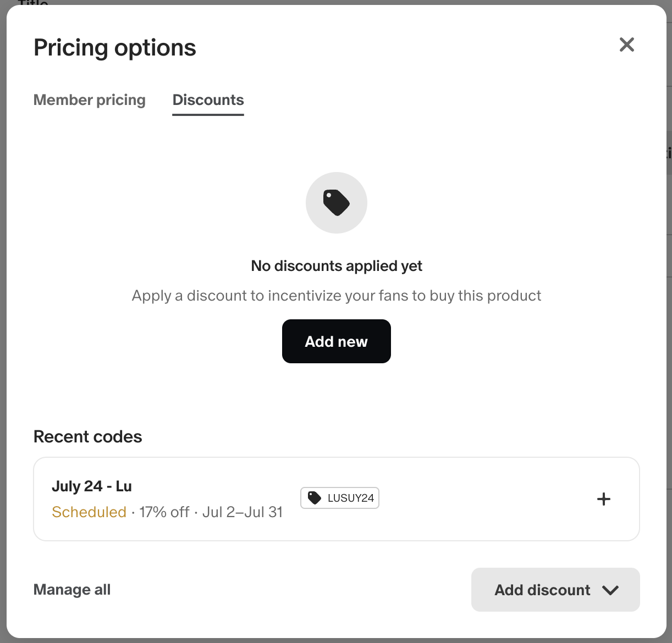Click the recent code card row
This screenshot has width=672, height=643.
coord(337,499)
